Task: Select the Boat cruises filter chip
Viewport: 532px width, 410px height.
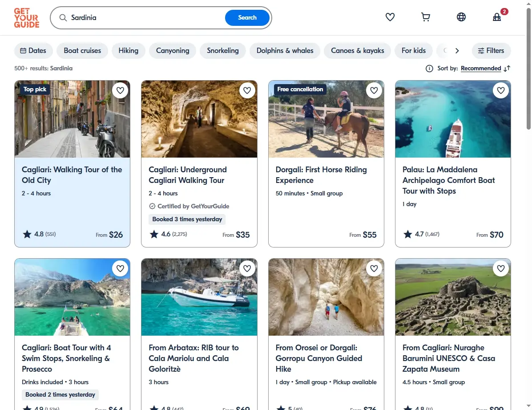Action: [82, 51]
